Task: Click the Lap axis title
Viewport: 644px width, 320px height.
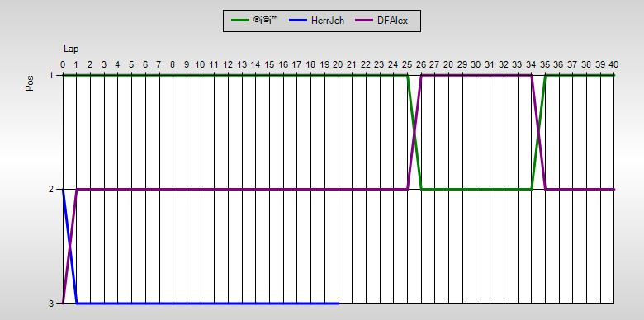Action: tap(71, 49)
